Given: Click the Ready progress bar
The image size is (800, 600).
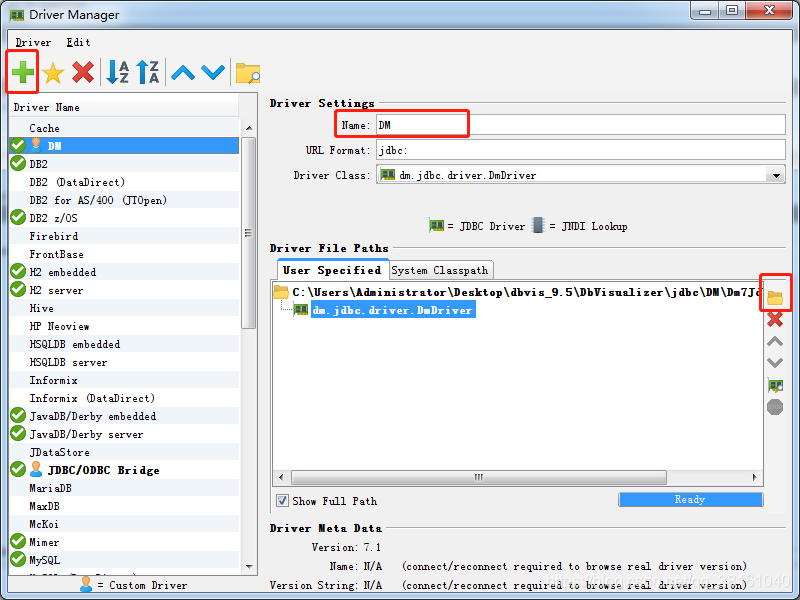Looking at the screenshot, I should click(x=690, y=499).
